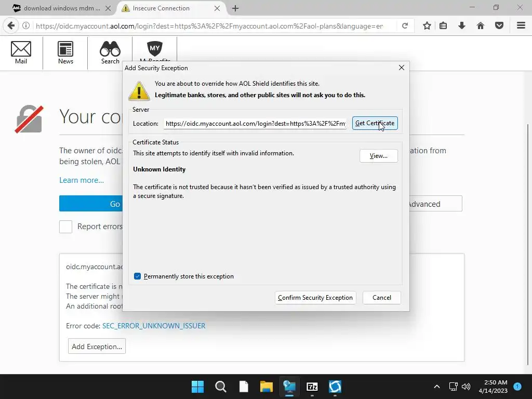Focus the browser address bar
Screen dimensions: 532x399
click(209, 26)
